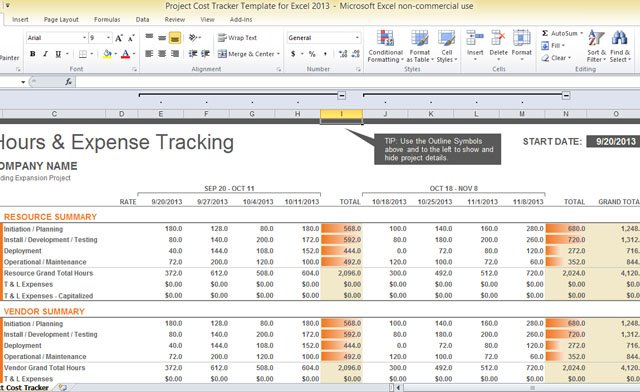
Task: Increase indent
Action: click(x=205, y=53)
